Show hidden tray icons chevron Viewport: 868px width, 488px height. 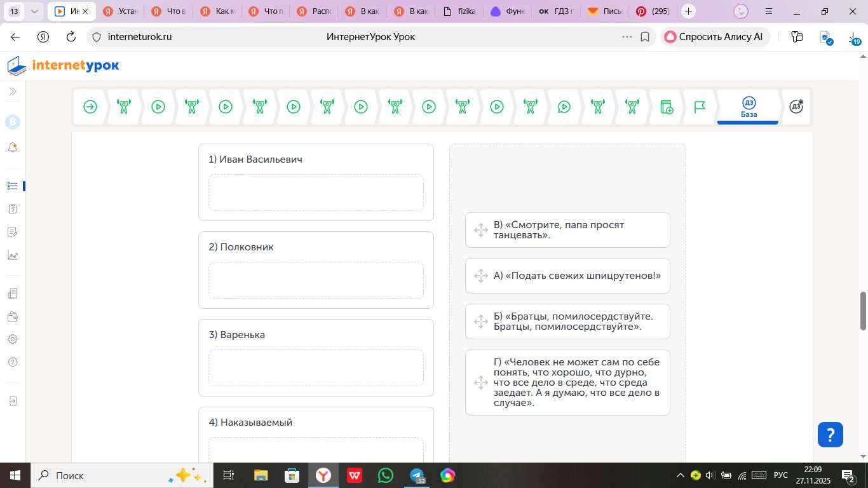point(680,475)
